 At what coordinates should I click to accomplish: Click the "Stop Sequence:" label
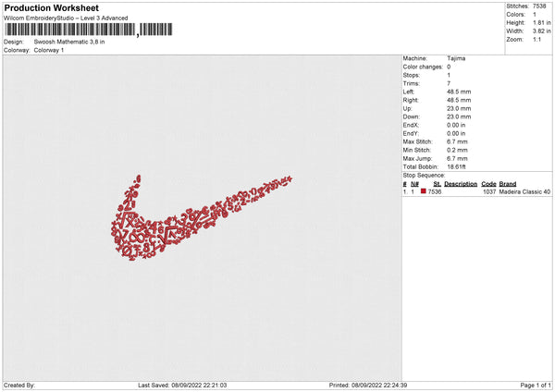point(424,176)
